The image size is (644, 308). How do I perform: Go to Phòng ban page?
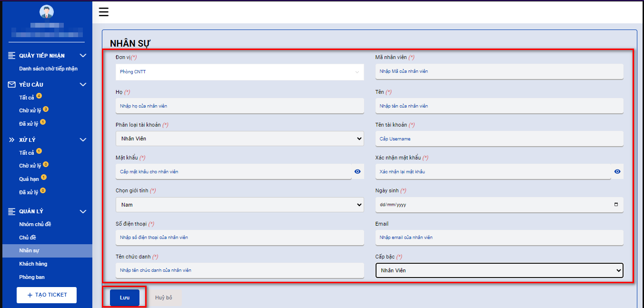32,277
